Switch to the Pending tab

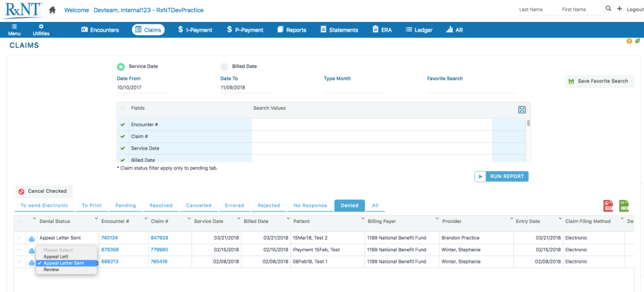click(x=126, y=206)
